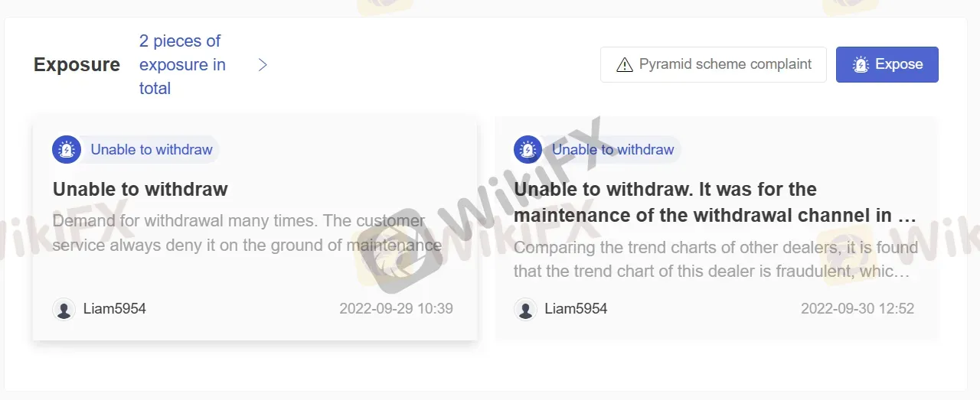This screenshot has width=980, height=400.
Task: Open '2 pieces of exposure in total' link
Action: (x=182, y=64)
